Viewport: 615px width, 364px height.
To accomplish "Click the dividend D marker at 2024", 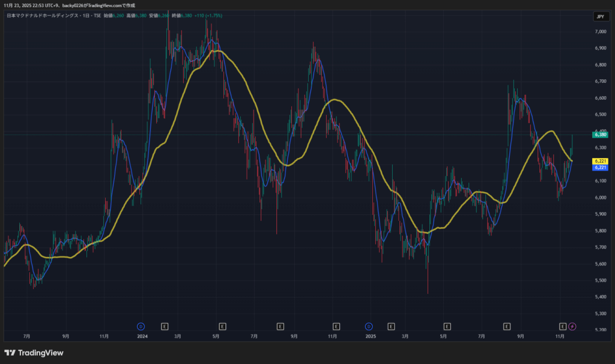I will (x=141, y=326).
